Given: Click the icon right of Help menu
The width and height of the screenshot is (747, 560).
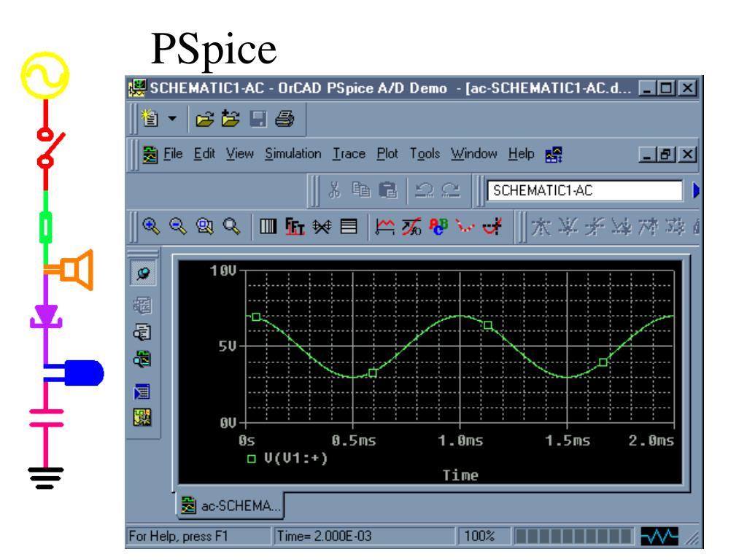Looking at the screenshot, I should click(x=554, y=155).
